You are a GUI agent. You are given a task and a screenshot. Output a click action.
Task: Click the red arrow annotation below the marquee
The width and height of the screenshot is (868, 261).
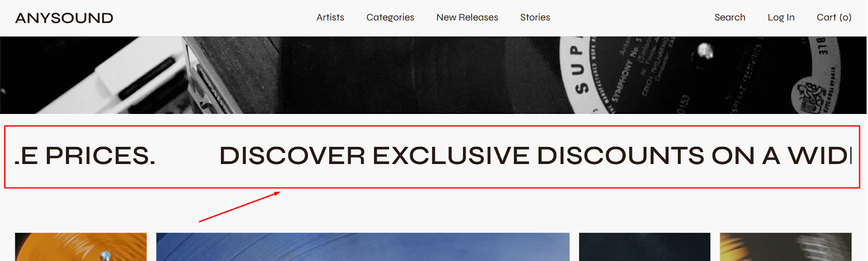pyautogui.click(x=240, y=207)
